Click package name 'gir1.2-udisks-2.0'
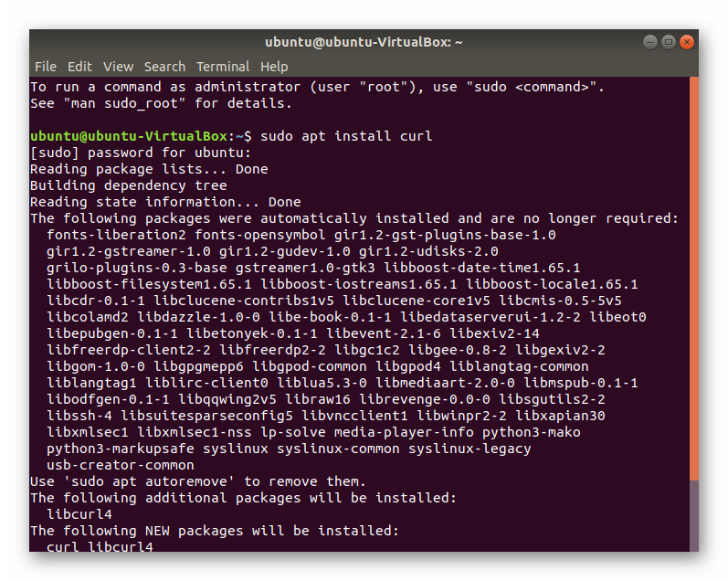728x581 pixels. coord(428,251)
